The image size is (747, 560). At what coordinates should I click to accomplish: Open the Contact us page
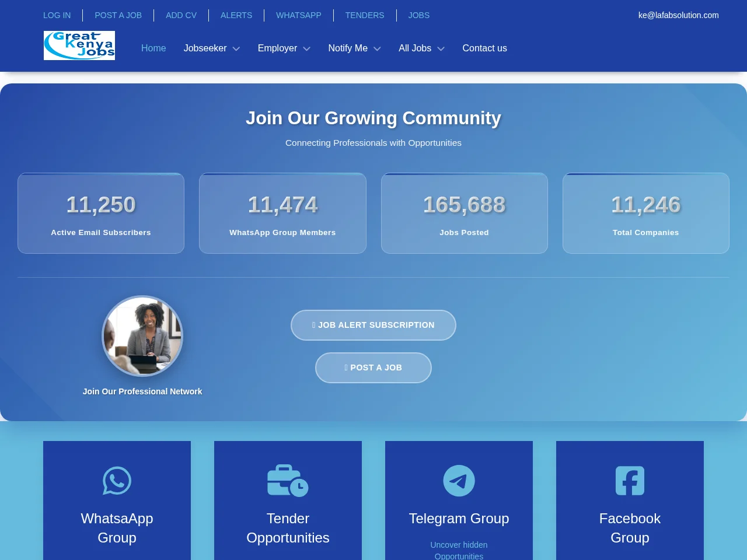click(x=484, y=48)
